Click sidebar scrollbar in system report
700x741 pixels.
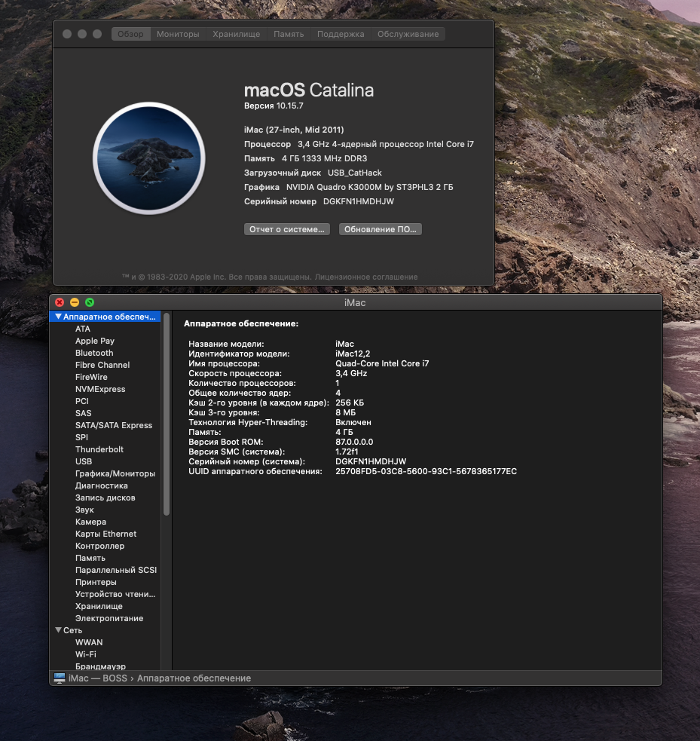click(x=167, y=414)
